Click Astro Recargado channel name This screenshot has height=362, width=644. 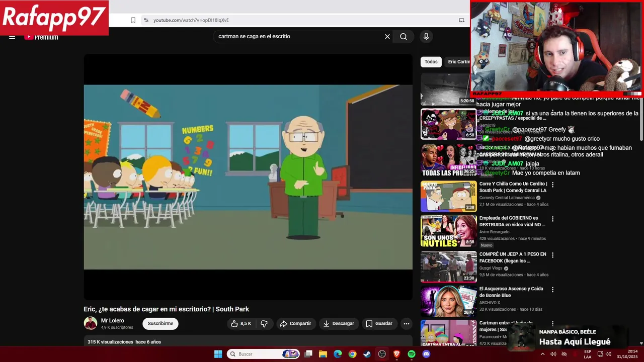(x=495, y=232)
